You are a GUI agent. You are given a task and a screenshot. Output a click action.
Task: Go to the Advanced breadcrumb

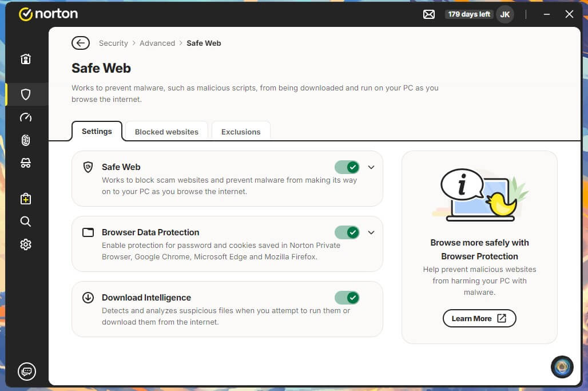click(x=157, y=43)
